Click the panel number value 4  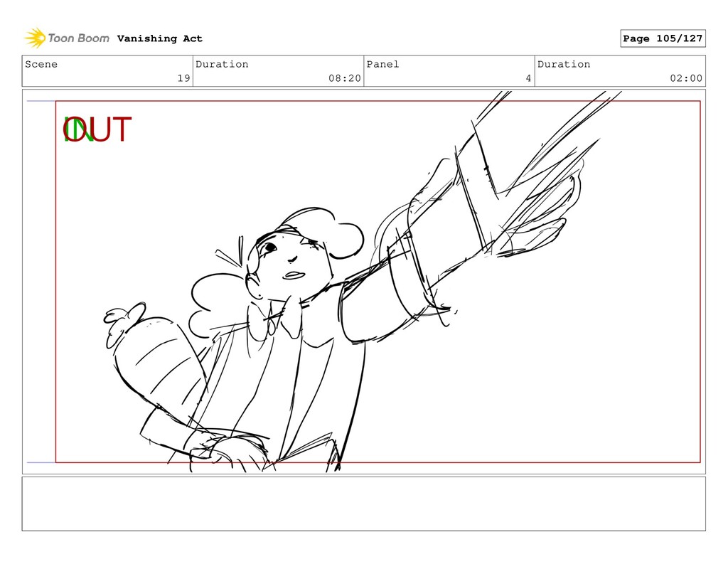pyautogui.click(x=528, y=78)
